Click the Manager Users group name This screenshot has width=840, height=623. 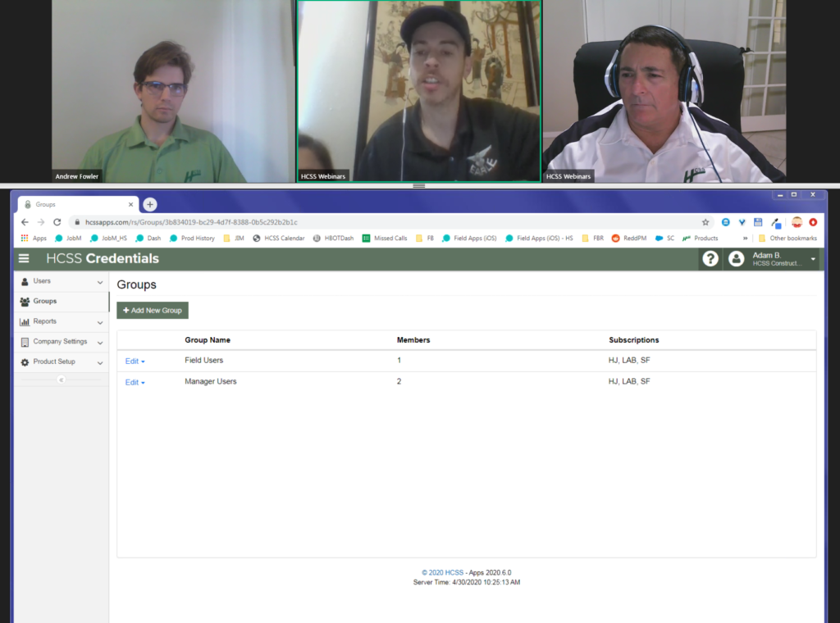[x=211, y=381]
